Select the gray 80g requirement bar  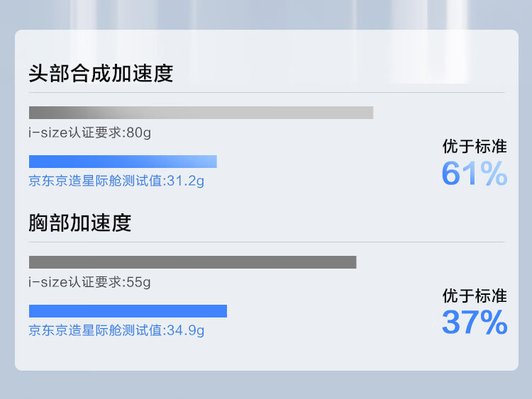[201, 113]
